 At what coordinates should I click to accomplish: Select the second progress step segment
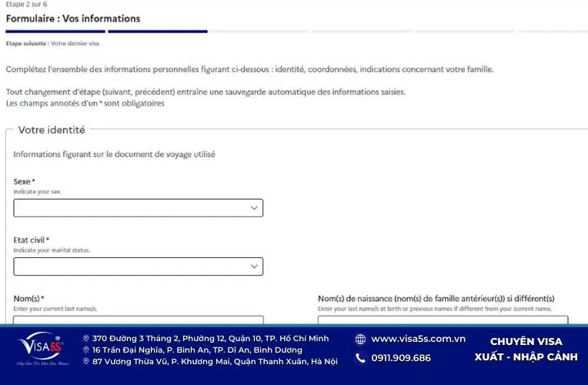pyautogui.click(x=157, y=32)
